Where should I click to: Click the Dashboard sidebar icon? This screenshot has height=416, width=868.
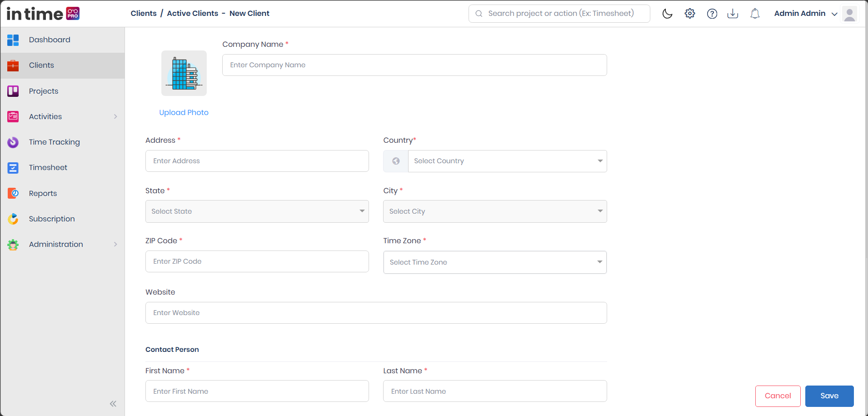point(13,40)
